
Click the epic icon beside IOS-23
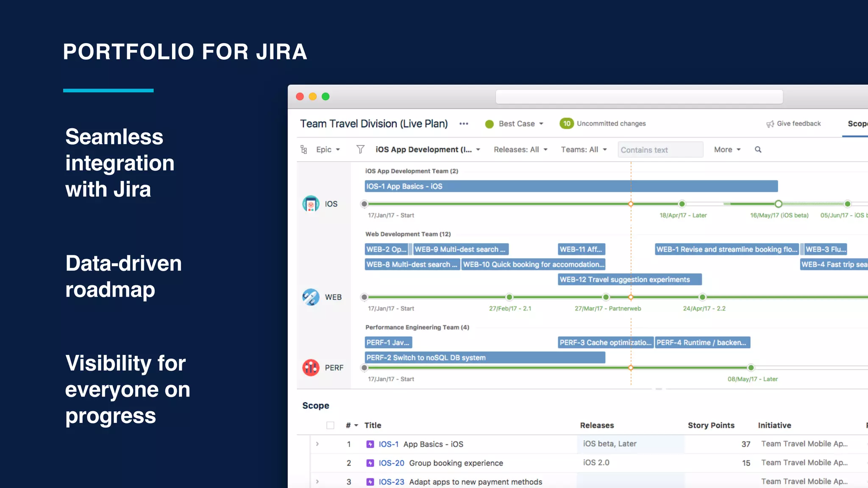[x=370, y=482]
